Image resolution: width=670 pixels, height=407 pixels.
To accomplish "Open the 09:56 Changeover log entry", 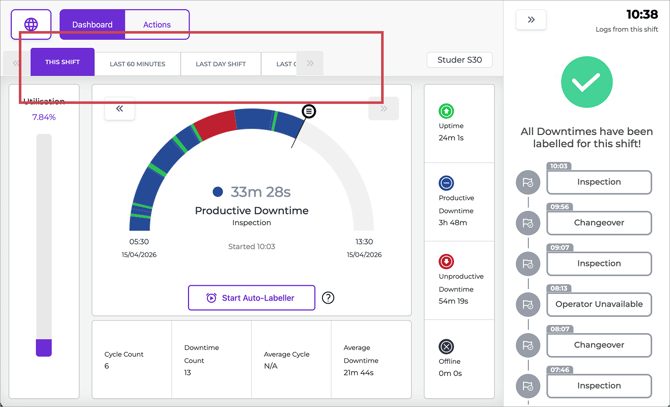I will coord(598,223).
